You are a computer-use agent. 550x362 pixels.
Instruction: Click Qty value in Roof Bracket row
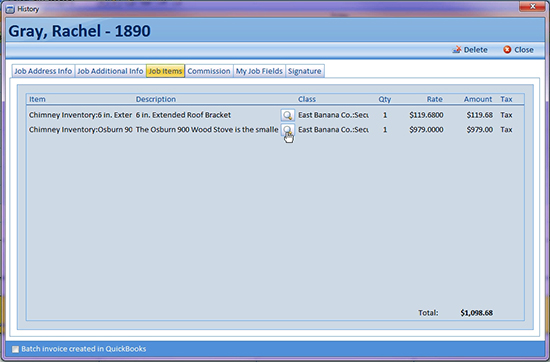click(x=385, y=115)
